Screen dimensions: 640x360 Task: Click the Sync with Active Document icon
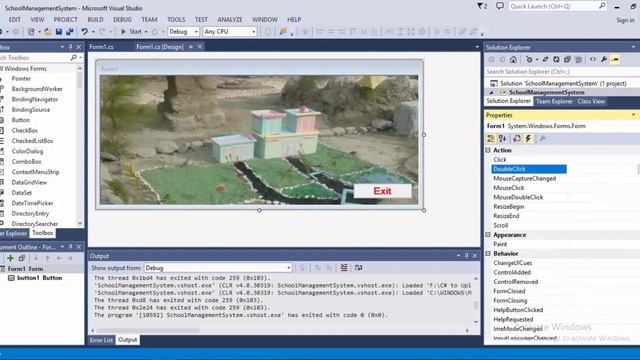[545, 60]
